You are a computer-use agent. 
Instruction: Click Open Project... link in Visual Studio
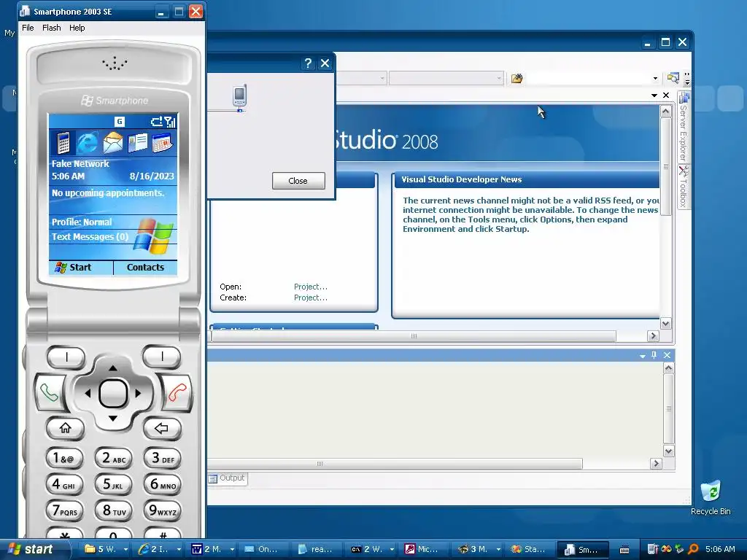pos(311,287)
